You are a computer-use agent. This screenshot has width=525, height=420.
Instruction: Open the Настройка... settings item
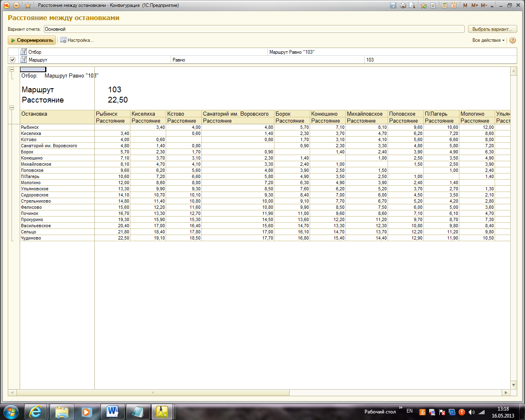point(77,40)
